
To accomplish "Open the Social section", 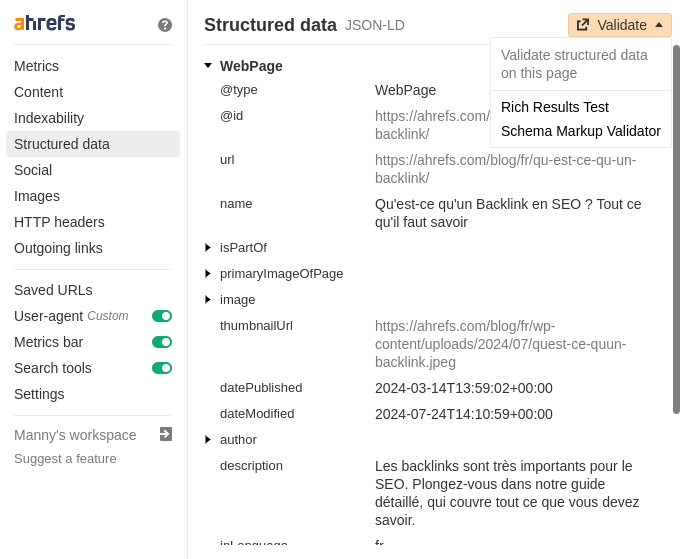I will click(x=33, y=170).
